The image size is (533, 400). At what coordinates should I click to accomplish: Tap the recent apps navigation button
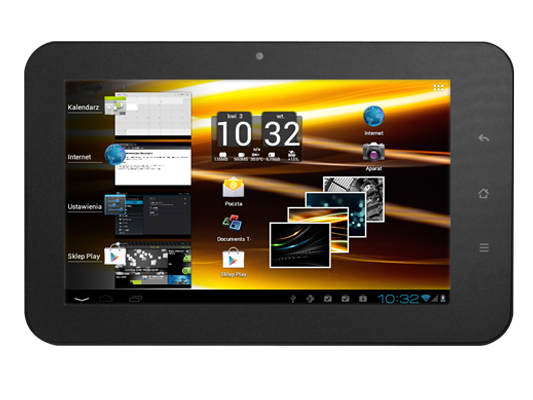[135, 299]
